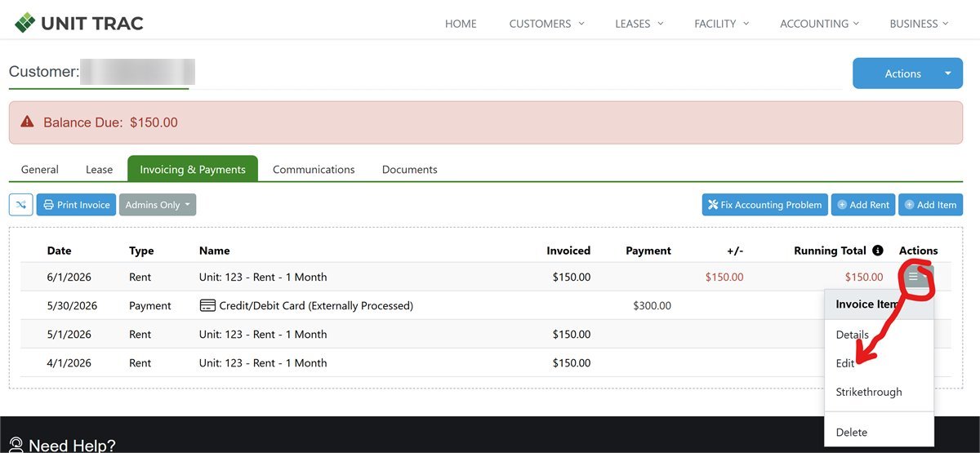
Task: Click the $300.00 payment amount
Action: [652, 306]
